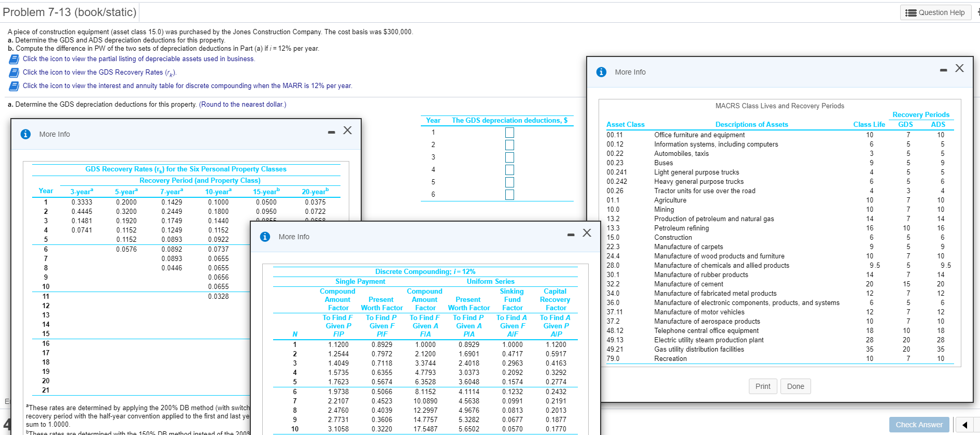Open the GDS Recovery Rates document icon
The height and width of the screenshot is (435, 980).
pos(14,72)
